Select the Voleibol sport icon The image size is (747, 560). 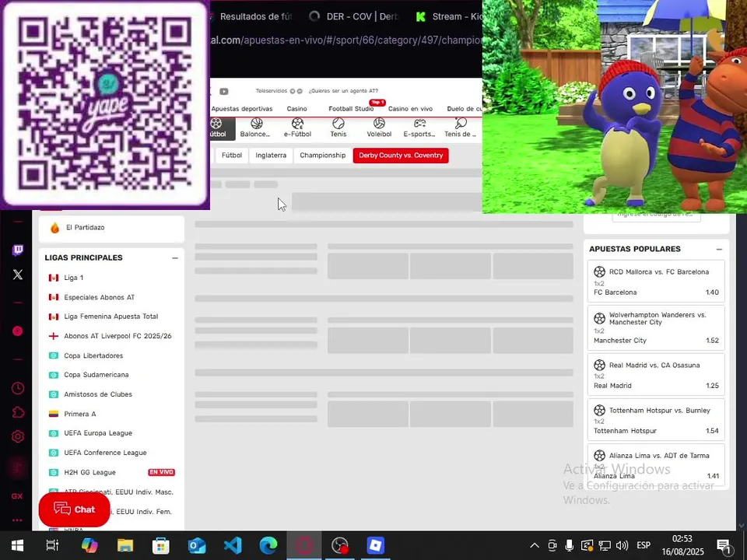click(x=379, y=128)
